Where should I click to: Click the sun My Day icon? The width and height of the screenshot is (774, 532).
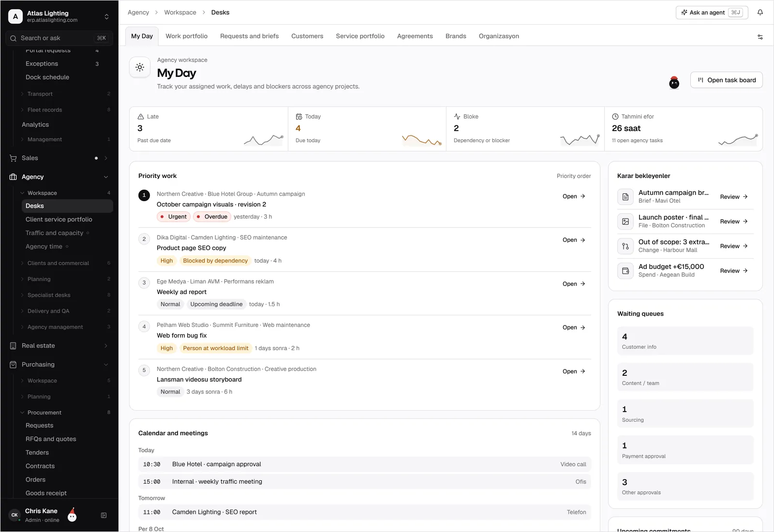coord(140,67)
